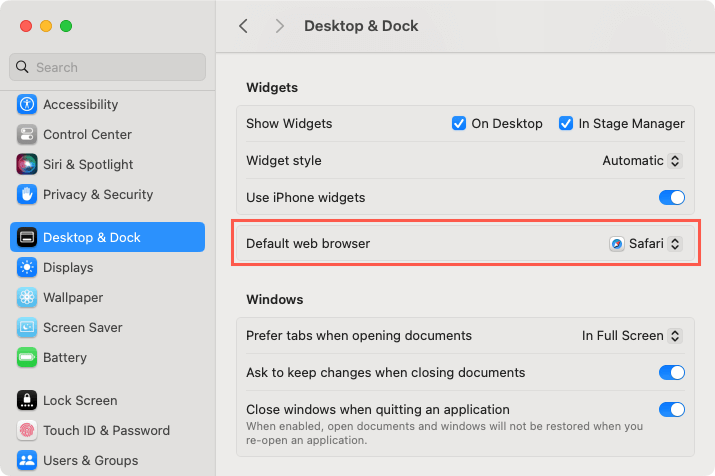The width and height of the screenshot is (715, 476).
Task: Open Battery settings icon
Action: click(27, 358)
